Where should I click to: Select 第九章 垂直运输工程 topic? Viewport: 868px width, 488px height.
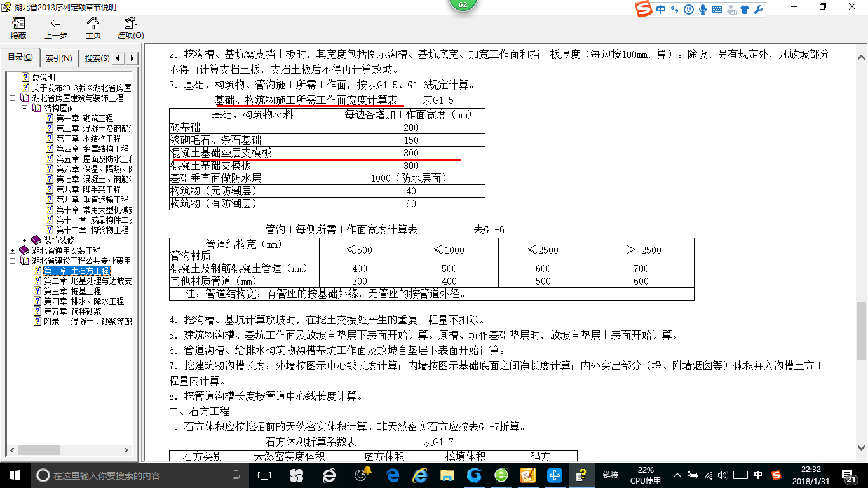pos(92,200)
